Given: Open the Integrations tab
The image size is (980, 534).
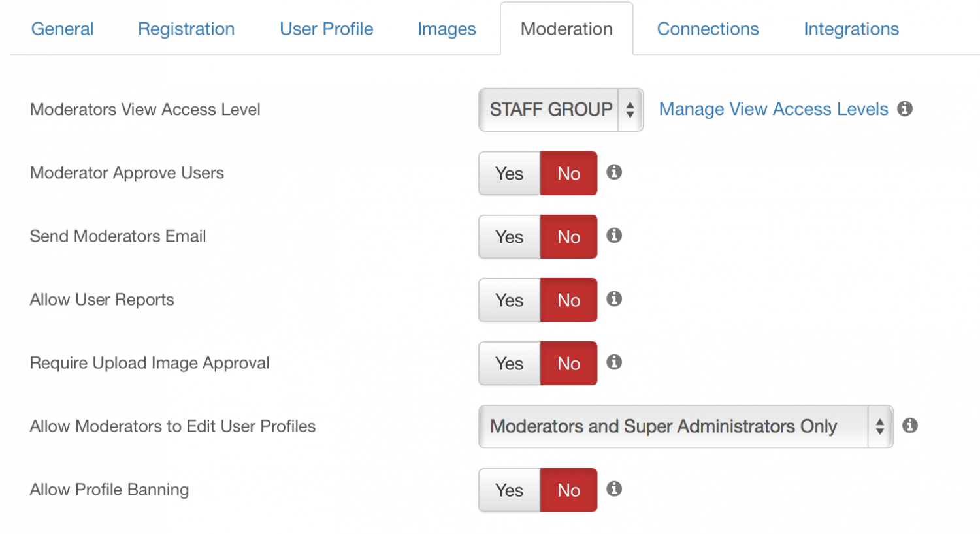Looking at the screenshot, I should click(851, 29).
